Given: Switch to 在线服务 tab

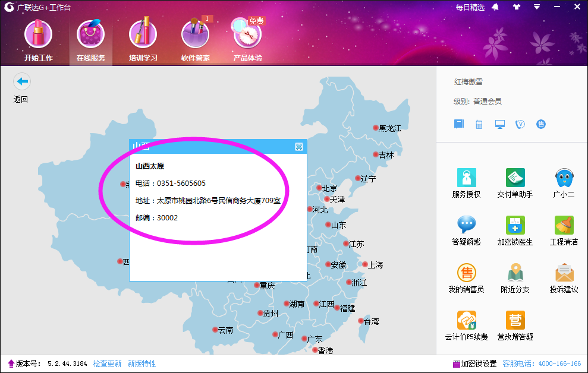Looking at the screenshot, I should click(x=91, y=40).
